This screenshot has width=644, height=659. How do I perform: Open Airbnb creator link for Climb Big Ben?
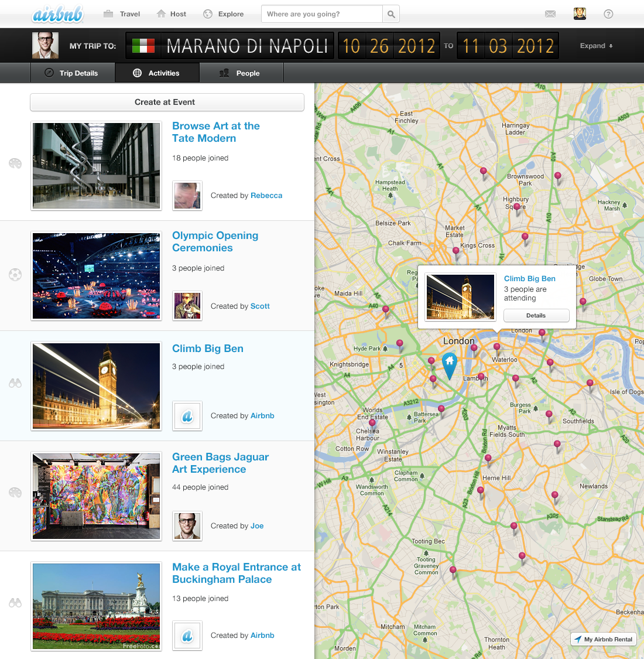262,416
